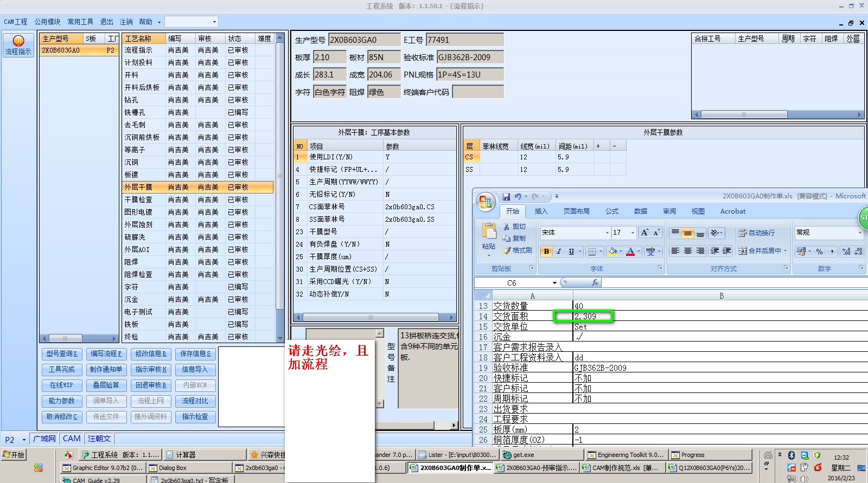
Task: Click the 取消修改C button
Action: [x=62, y=417]
